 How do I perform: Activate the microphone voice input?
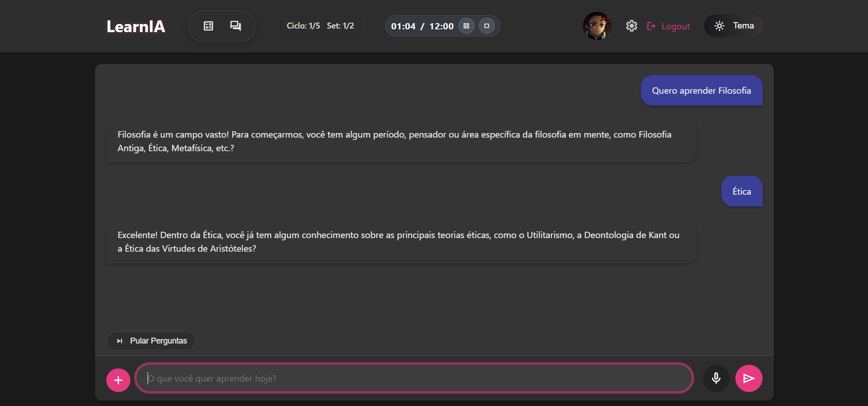pyautogui.click(x=716, y=378)
